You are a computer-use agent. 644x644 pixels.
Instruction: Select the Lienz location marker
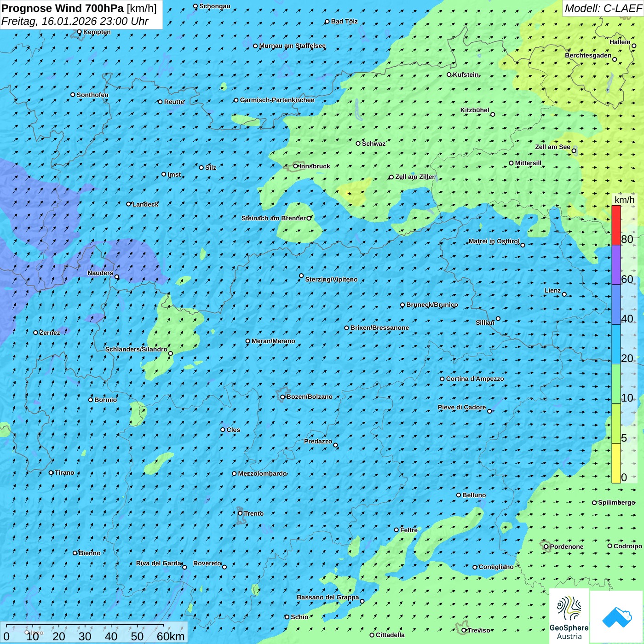tap(564, 294)
